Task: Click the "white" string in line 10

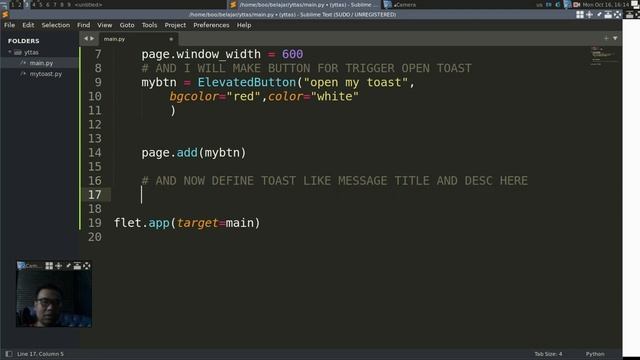Action: (x=335, y=96)
